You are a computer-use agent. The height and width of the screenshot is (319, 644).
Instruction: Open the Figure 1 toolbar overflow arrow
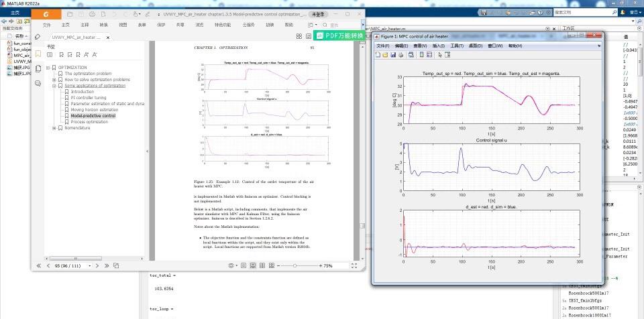[598, 46]
